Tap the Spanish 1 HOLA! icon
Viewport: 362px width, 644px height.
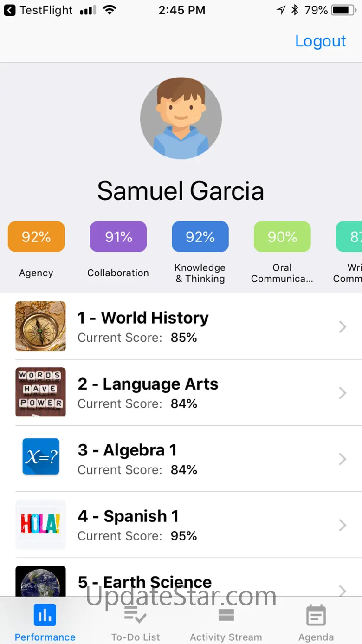tap(41, 524)
